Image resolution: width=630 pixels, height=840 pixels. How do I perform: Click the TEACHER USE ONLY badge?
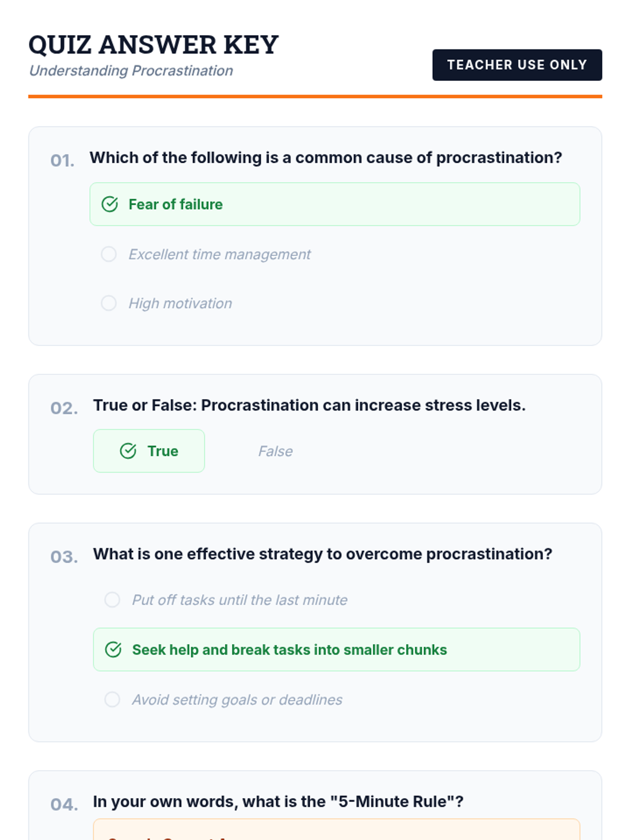(x=517, y=65)
